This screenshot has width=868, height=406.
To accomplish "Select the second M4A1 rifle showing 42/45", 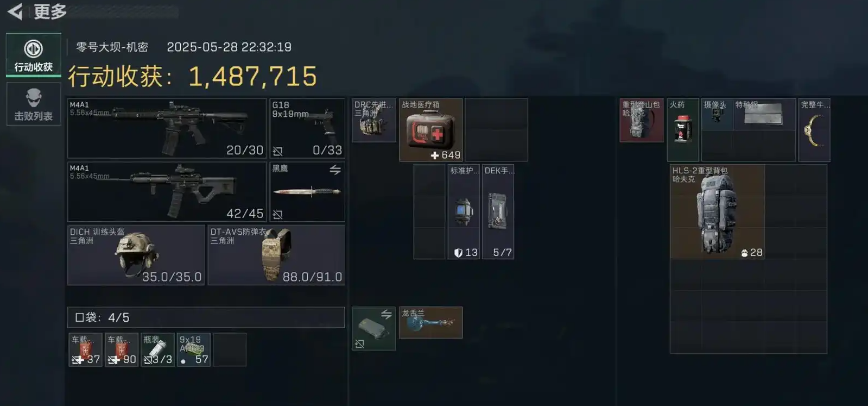I will [167, 192].
